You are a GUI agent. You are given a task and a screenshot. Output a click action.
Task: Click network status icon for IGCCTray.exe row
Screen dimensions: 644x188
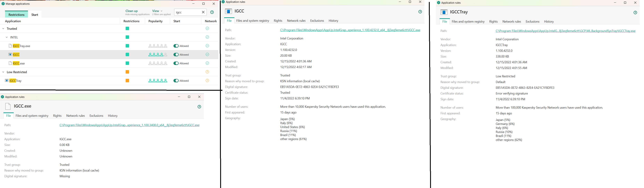(x=207, y=46)
